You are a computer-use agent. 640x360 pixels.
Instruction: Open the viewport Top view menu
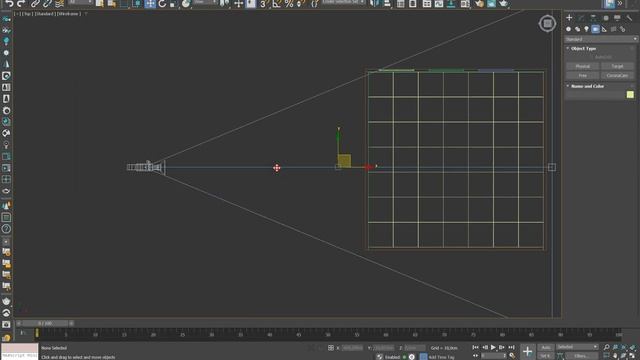pyautogui.click(x=27, y=14)
